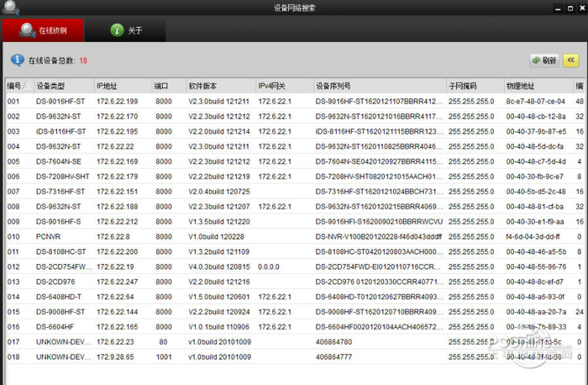Sort by the 端口 column header
Viewport: 588px width, 385px height.
[x=169, y=86]
